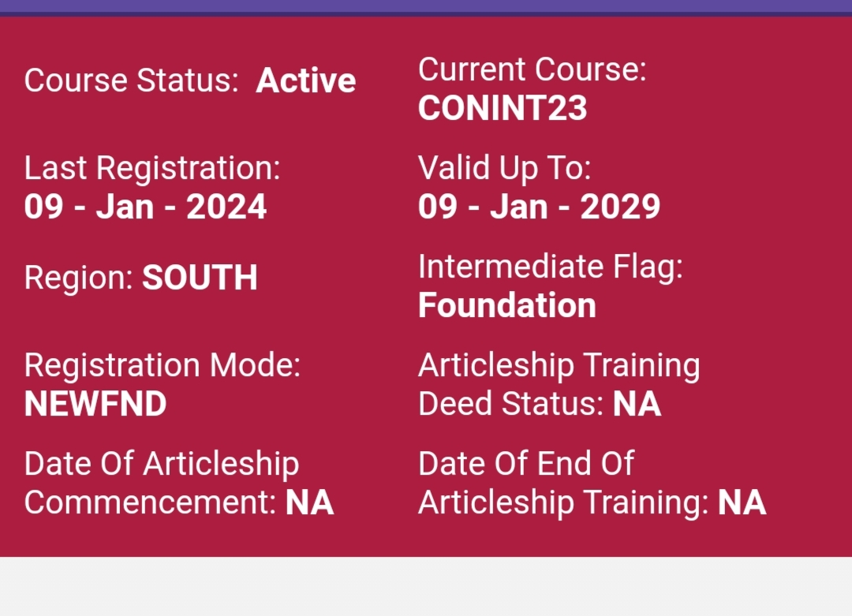Select the Foundation flag value

[x=506, y=305]
